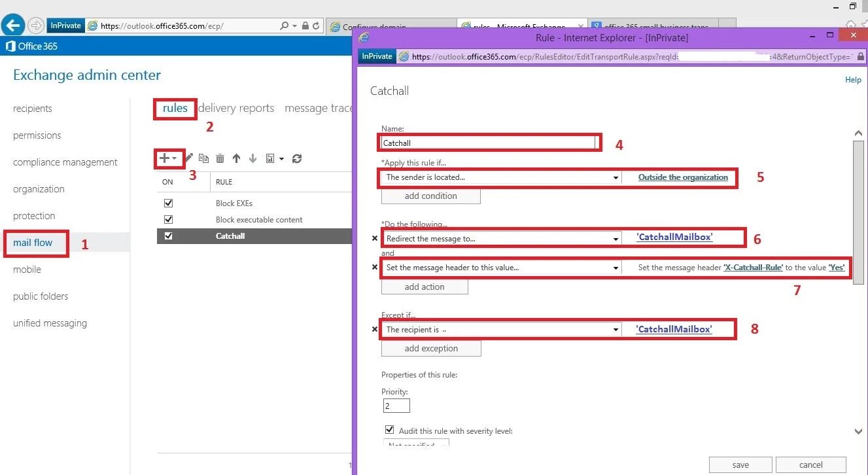Open protection in the left navigation
Image resolution: width=868 pixels, height=475 pixels.
pos(34,216)
